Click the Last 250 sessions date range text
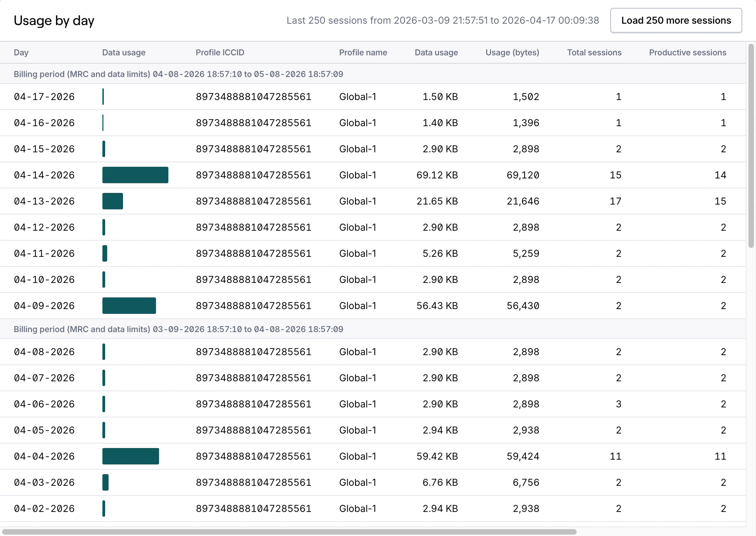Viewport: 756px width, 536px height. [x=443, y=20]
